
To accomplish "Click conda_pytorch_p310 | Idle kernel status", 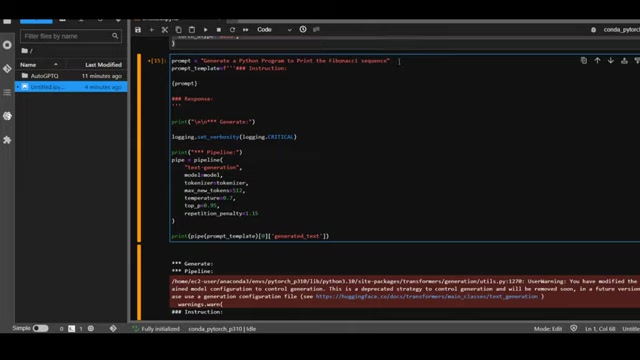I will coord(222,329).
